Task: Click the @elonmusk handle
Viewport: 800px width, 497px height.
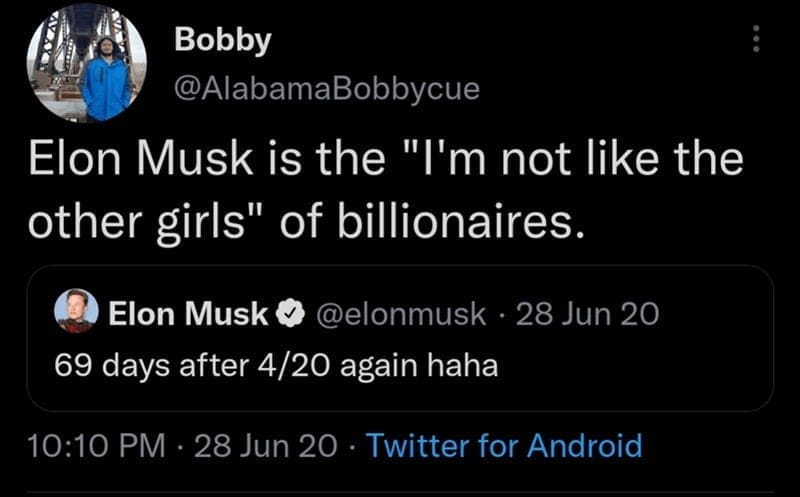Action: [400, 314]
